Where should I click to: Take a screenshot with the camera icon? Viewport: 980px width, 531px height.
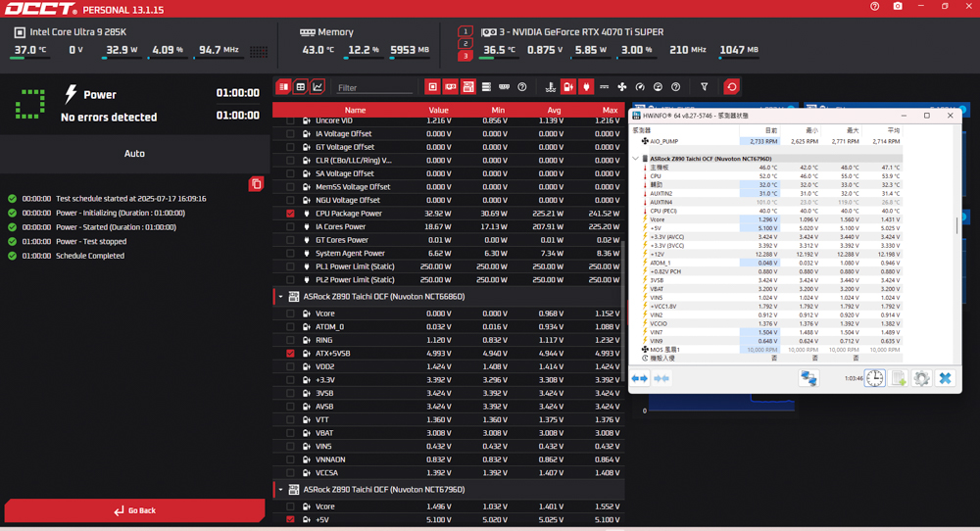[x=898, y=6]
